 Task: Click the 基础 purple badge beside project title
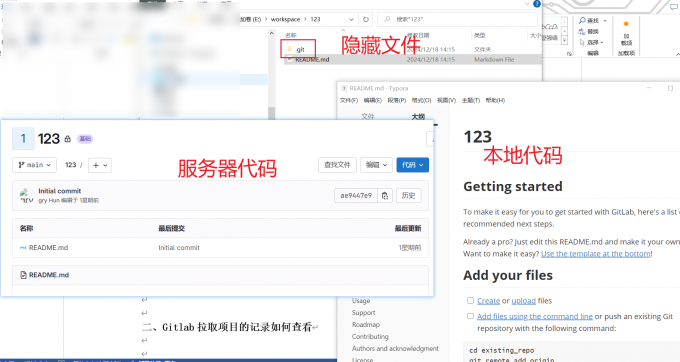tap(85, 139)
